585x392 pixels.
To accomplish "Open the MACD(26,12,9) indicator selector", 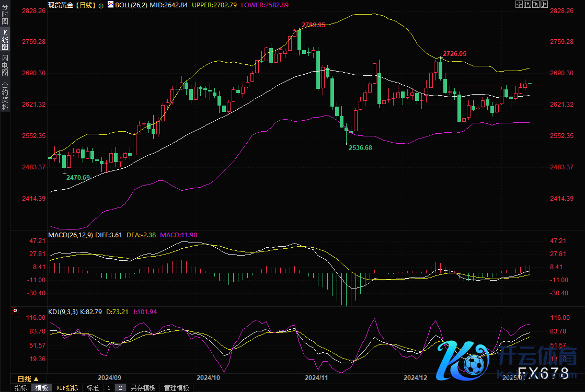I will pyautogui.click(x=71, y=235).
